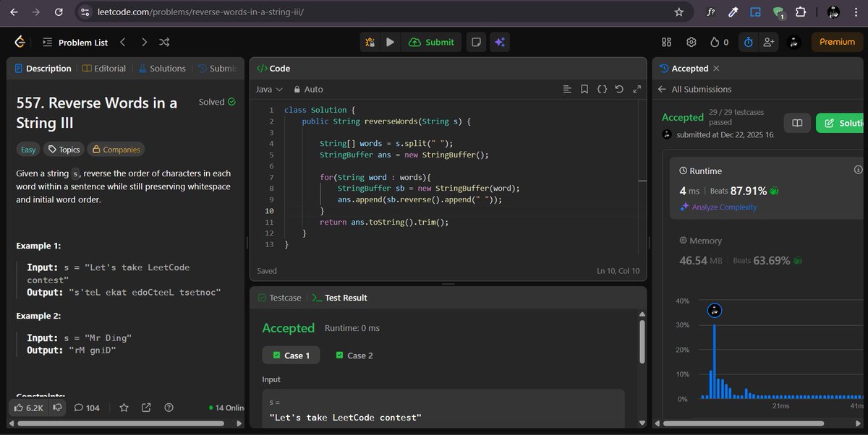The width and height of the screenshot is (868, 435).
Task: Click the 14 Online indicator
Action: coord(225,408)
